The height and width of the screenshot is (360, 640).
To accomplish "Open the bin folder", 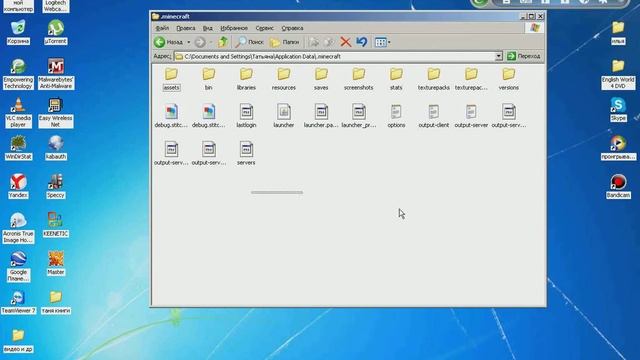I will pyautogui.click(x=209, y=79).
